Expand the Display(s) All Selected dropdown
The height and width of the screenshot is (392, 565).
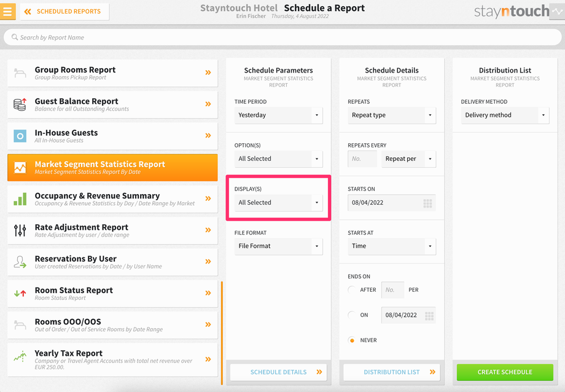tap(279, 203)
